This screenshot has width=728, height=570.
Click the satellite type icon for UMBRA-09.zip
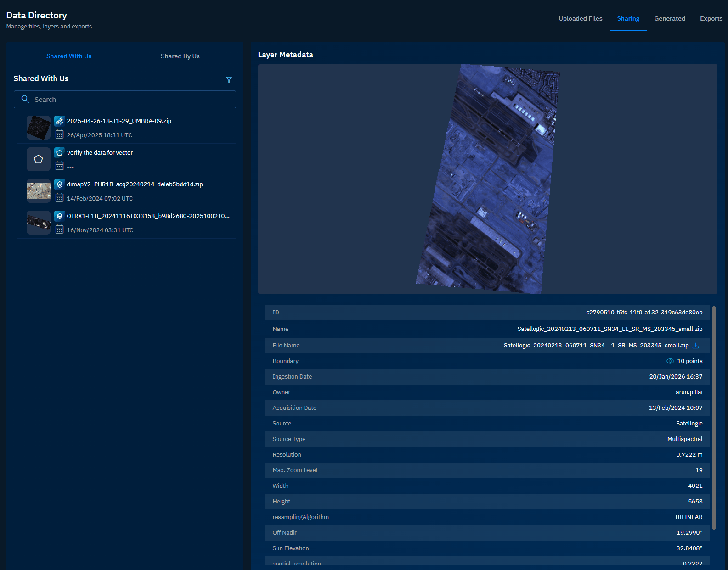(x=59, y=121)
